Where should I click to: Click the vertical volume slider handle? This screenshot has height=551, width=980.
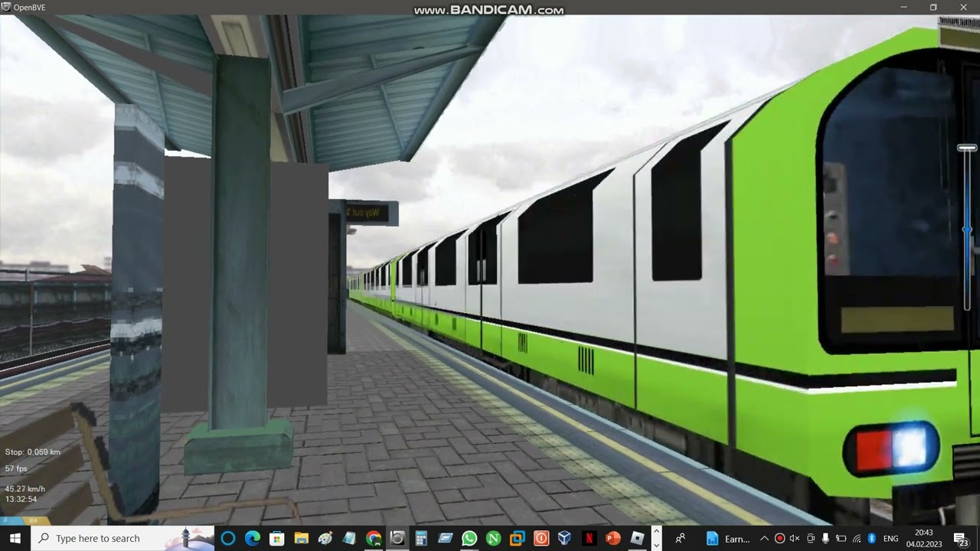967,148
